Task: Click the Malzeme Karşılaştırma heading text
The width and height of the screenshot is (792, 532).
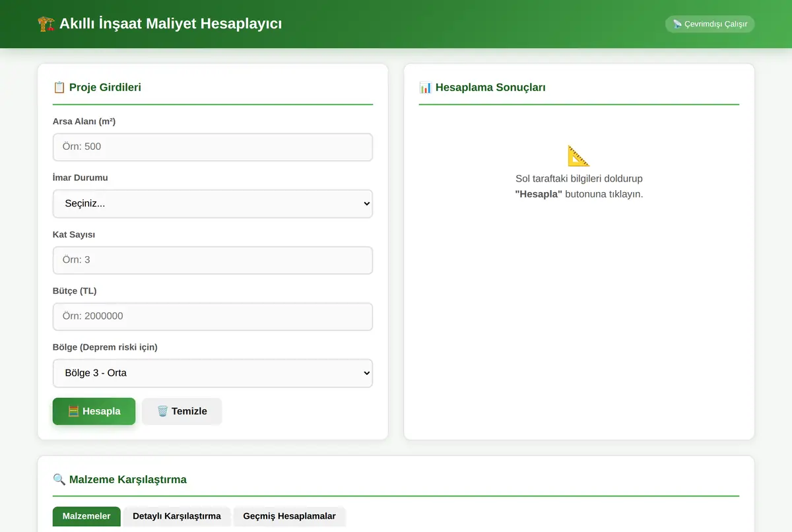Action: pos(128,479)
